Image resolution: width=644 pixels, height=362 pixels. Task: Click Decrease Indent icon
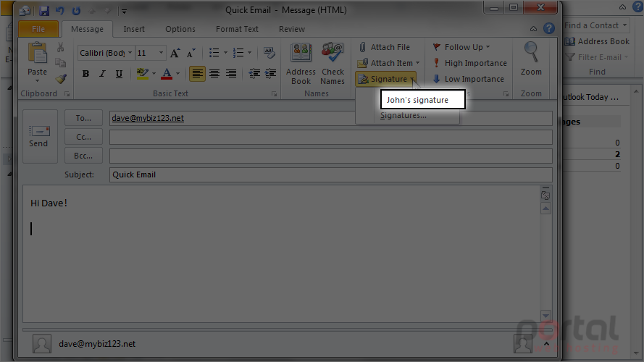(254, 74)
